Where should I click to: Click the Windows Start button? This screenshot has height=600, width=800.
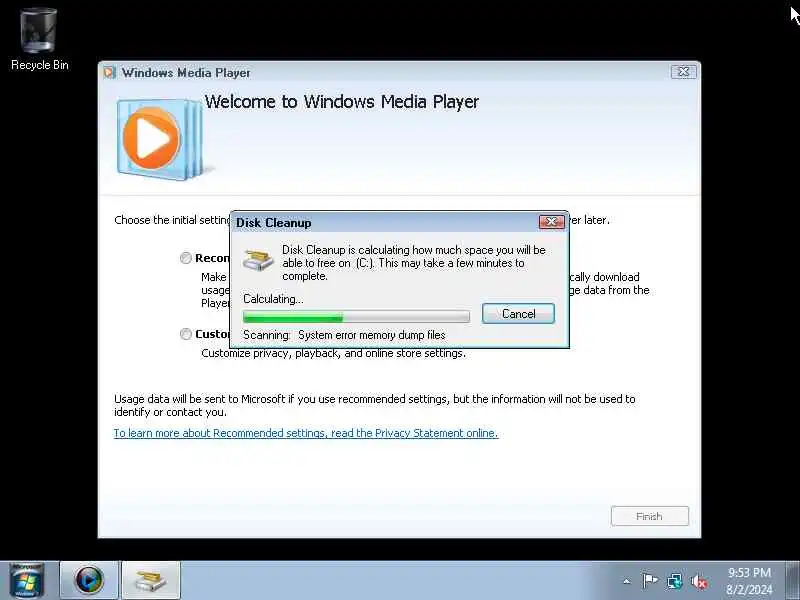point(26,581)
